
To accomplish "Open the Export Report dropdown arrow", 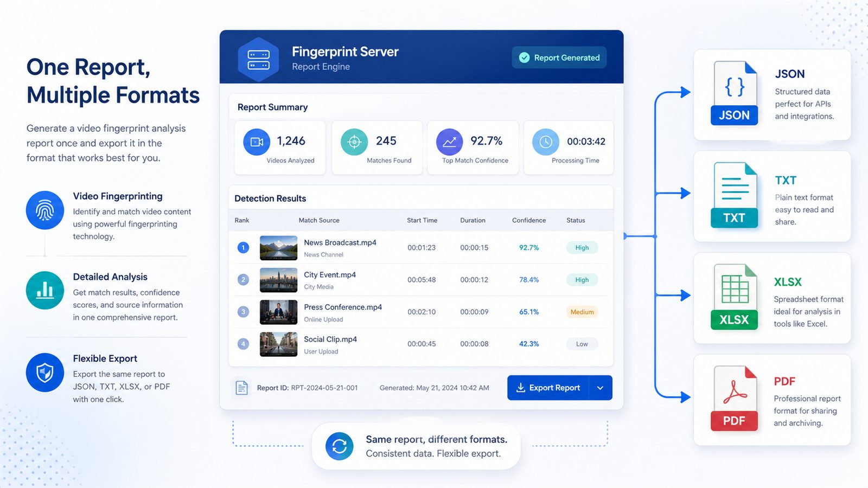I will [x=601, y=388].
